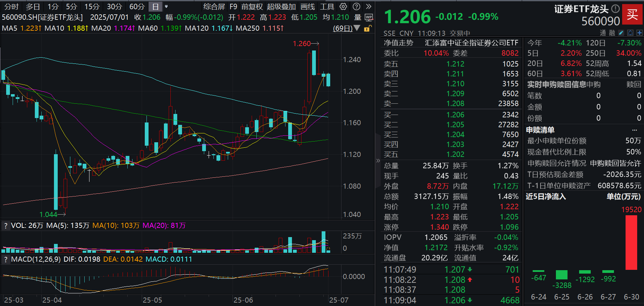Click the 69日 range link
The image size is (644, 306).
(343, 28)
